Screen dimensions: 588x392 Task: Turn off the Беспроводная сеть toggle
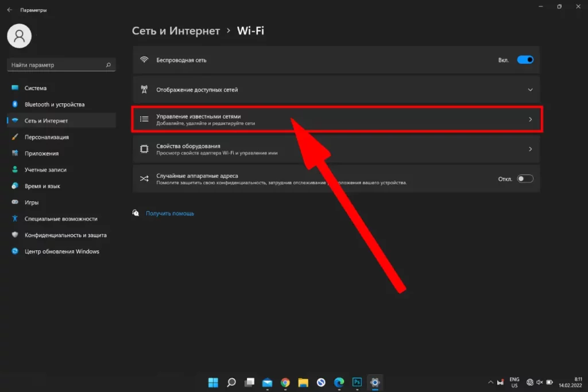point(525,60)
